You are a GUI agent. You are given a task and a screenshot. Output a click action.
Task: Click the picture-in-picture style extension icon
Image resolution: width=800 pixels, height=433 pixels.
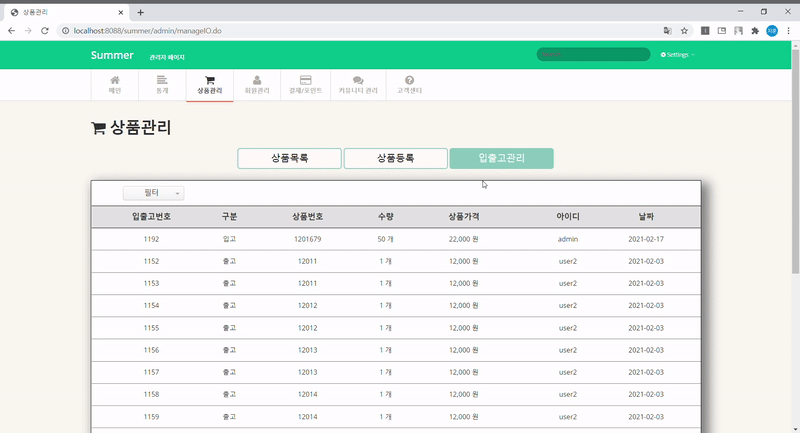point(722,31)
